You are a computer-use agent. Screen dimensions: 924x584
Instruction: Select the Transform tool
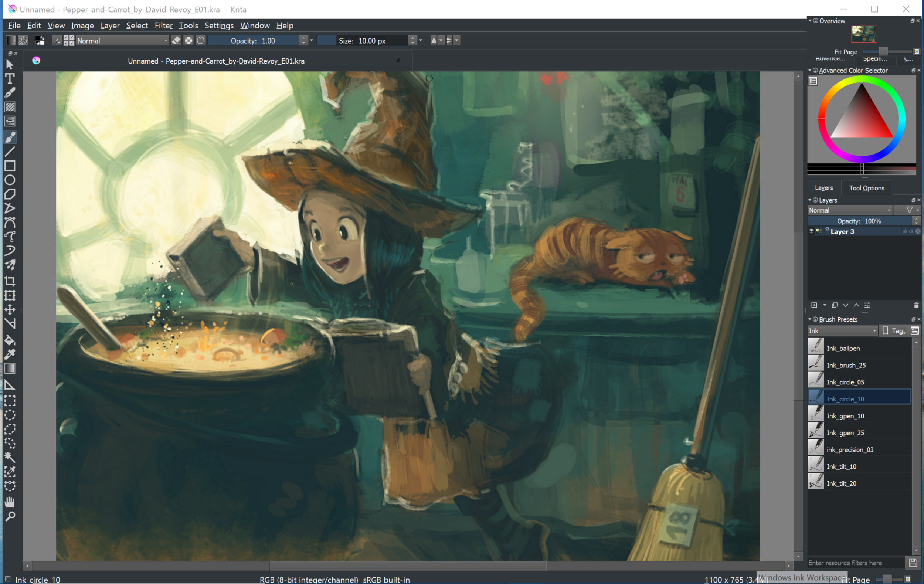click(10, 295)
